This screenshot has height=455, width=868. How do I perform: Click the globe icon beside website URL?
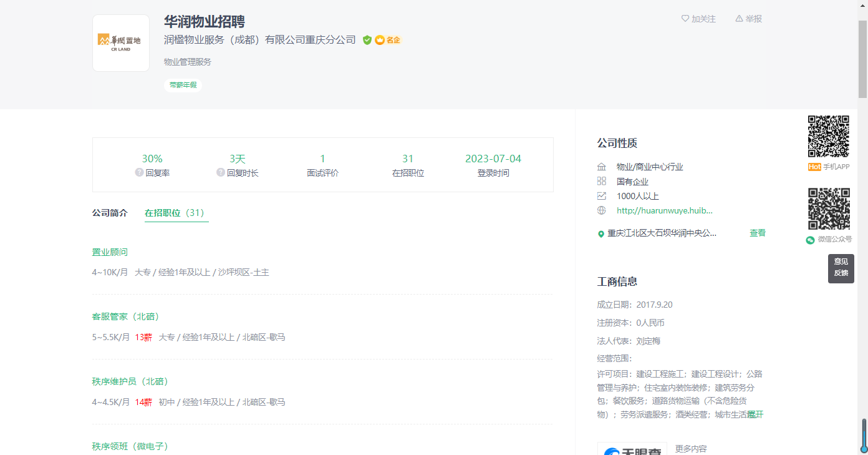[x=602, y=210]
